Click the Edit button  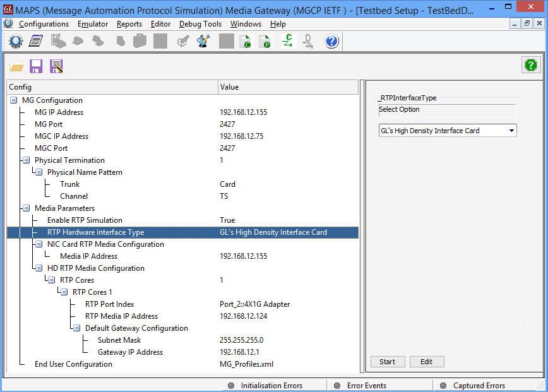point(427,362)
